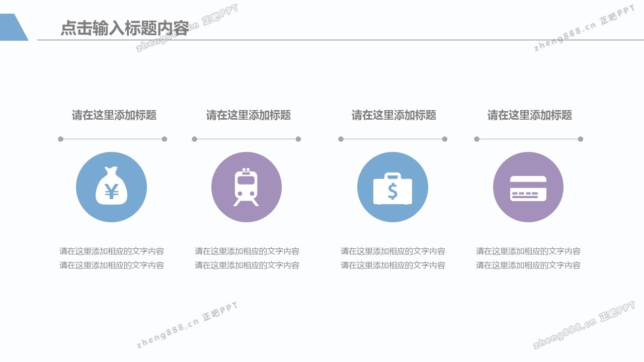Viewport: 644px width, 362px height.
Task: Click the description text below the credit card
Action: click(x=528, y=258)
